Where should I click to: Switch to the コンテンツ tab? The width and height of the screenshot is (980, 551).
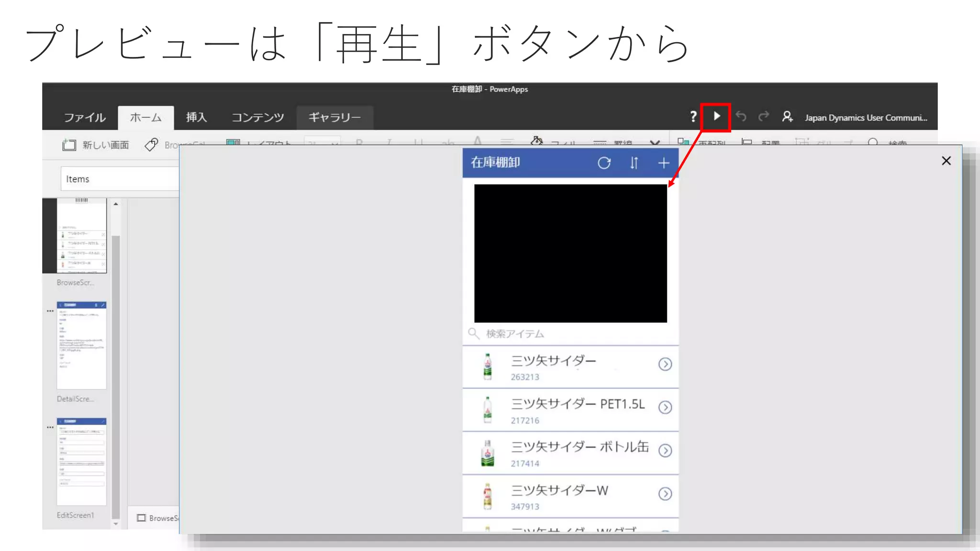click(x=257, y=117)
